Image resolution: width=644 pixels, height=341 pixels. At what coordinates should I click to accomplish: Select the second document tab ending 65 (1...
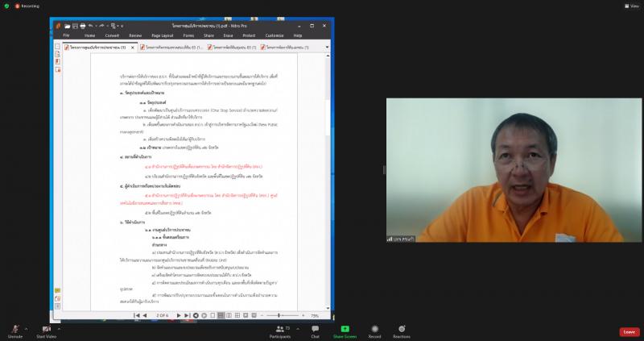171,48
